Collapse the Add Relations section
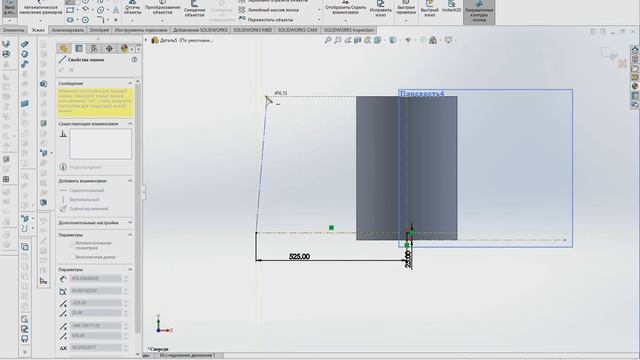640x360 pixels. click(130, 180)
